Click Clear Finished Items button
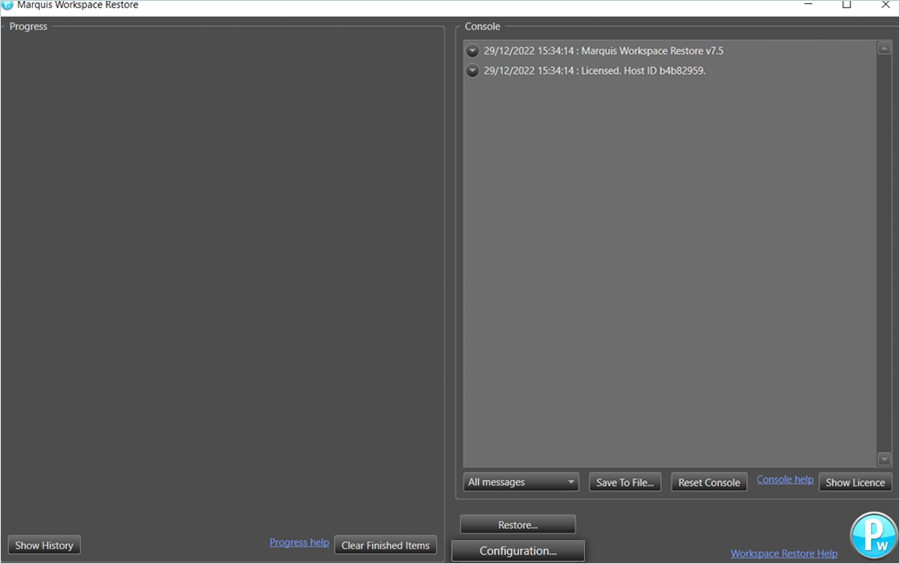 pos(385,545)
